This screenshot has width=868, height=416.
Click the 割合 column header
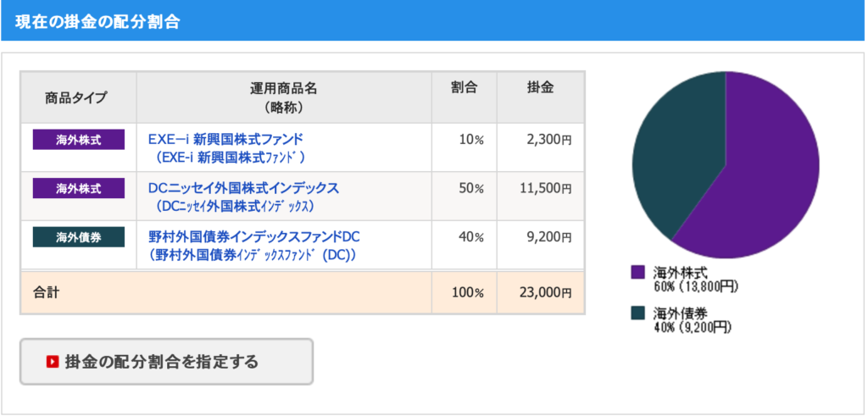coord(465,97)
